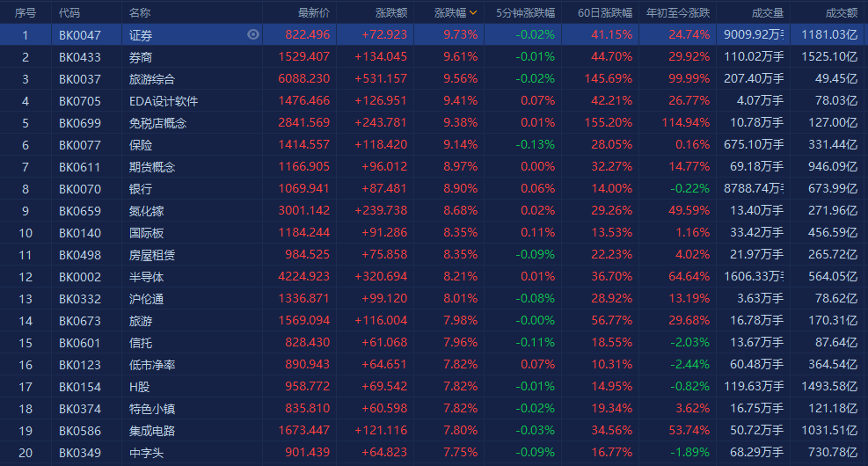Viewport: 868px width, 466px height.
Task: Click the circular watch icon in 证券 row
Action: pyautogui.click(x=253, y=35)
